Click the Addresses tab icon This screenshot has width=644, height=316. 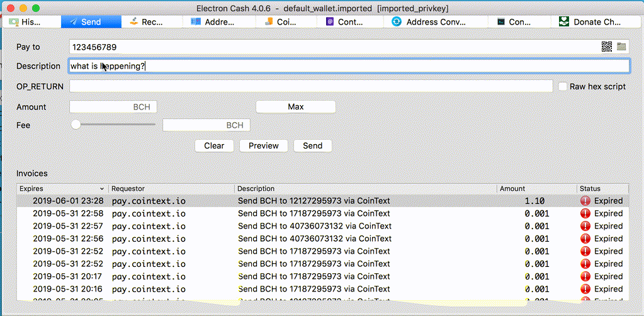(x=196, y=22)
